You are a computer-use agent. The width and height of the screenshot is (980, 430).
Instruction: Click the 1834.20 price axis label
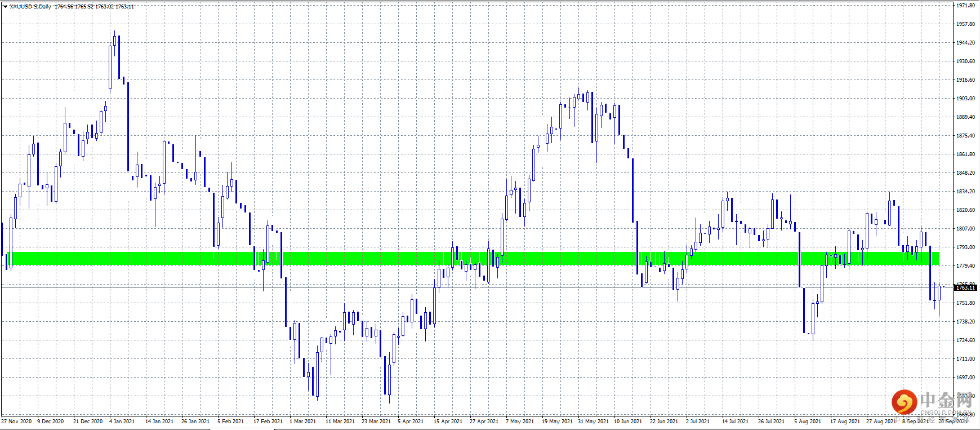965,192
